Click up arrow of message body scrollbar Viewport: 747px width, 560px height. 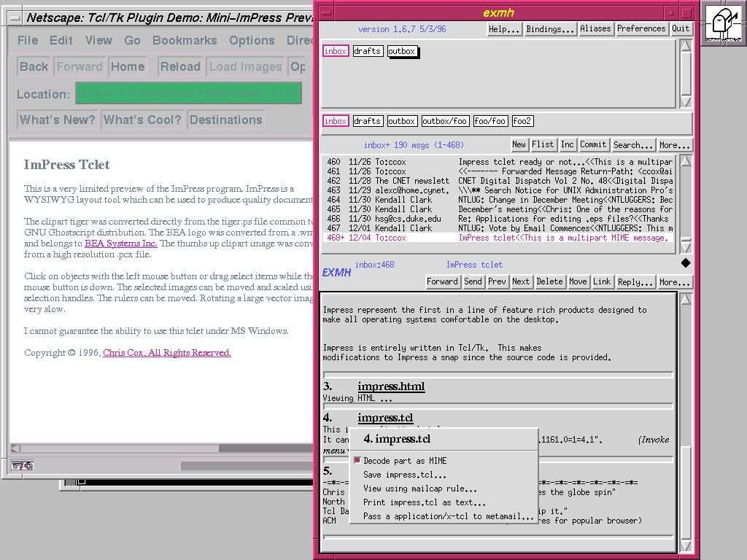[x=686, y=299]
